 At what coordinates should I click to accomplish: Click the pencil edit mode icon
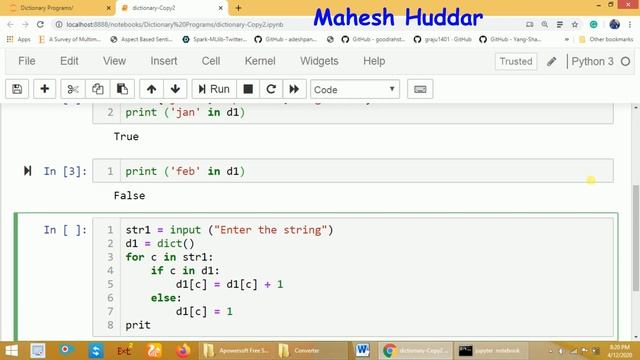pyautogui.click(x=551, y=62)
